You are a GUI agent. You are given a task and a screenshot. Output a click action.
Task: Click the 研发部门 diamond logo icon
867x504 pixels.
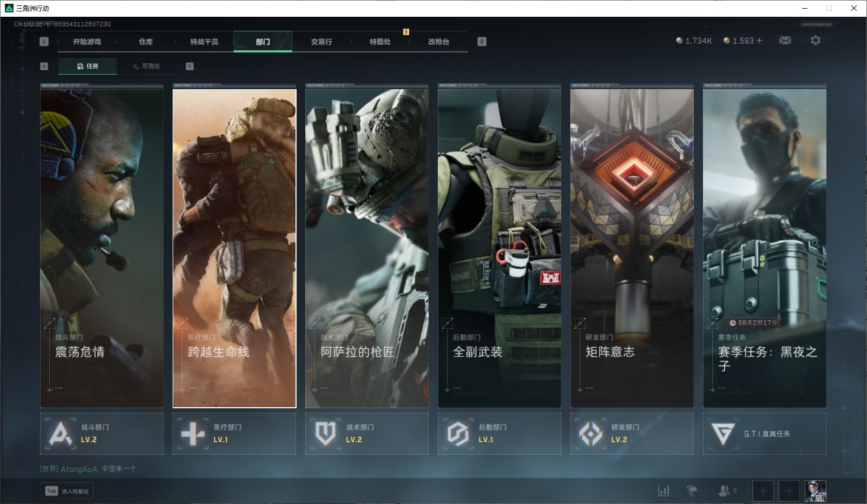coord(590,434)
